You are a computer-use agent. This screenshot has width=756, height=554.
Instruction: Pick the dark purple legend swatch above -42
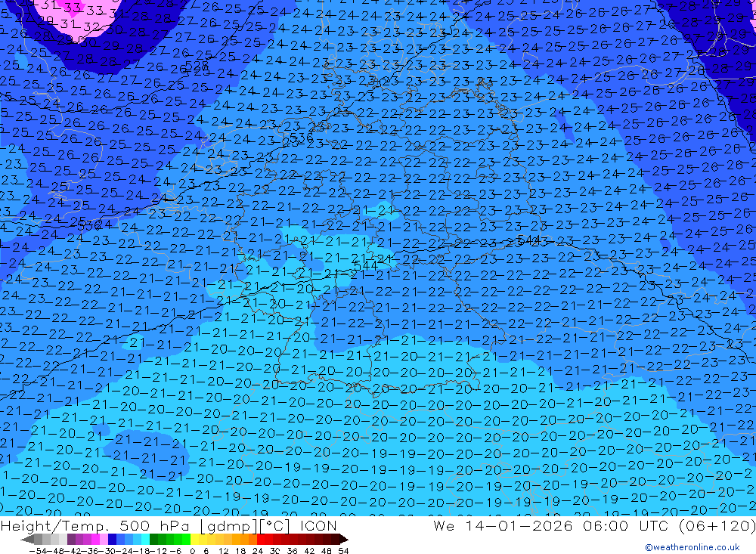(71, 539)
